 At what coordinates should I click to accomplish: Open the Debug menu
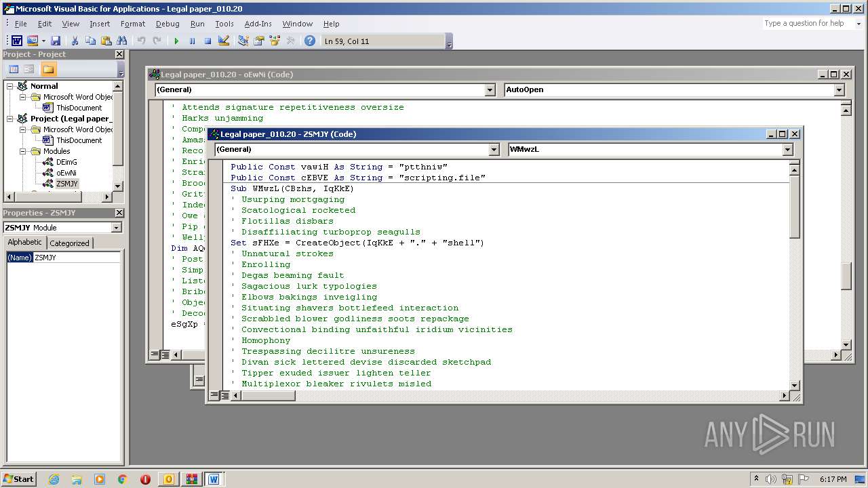(167, 24)
